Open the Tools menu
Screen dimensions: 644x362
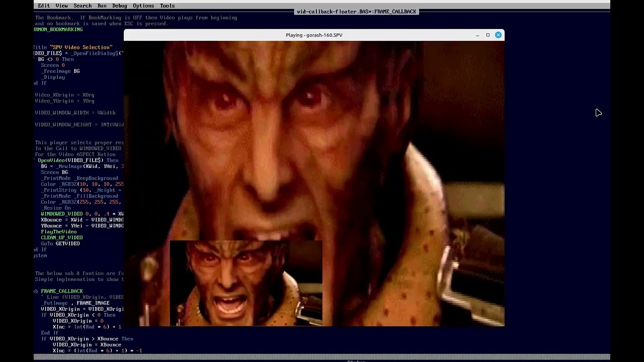pos(168,6)
